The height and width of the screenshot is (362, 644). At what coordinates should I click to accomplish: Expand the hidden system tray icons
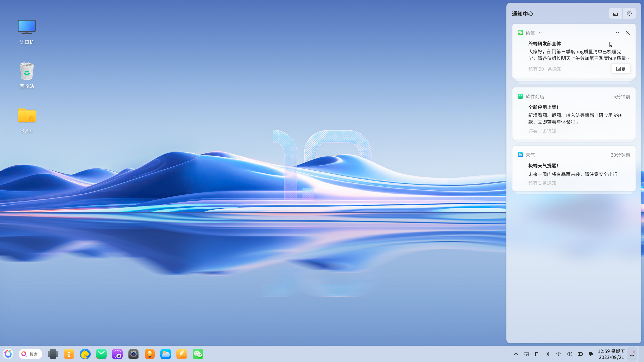[x=516, y=354]
